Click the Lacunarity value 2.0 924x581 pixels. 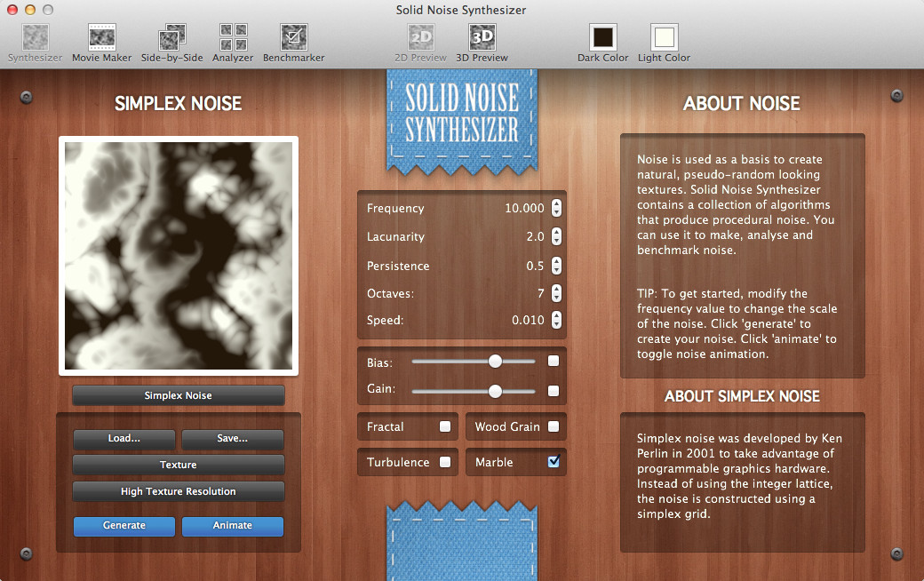[535, 236]
